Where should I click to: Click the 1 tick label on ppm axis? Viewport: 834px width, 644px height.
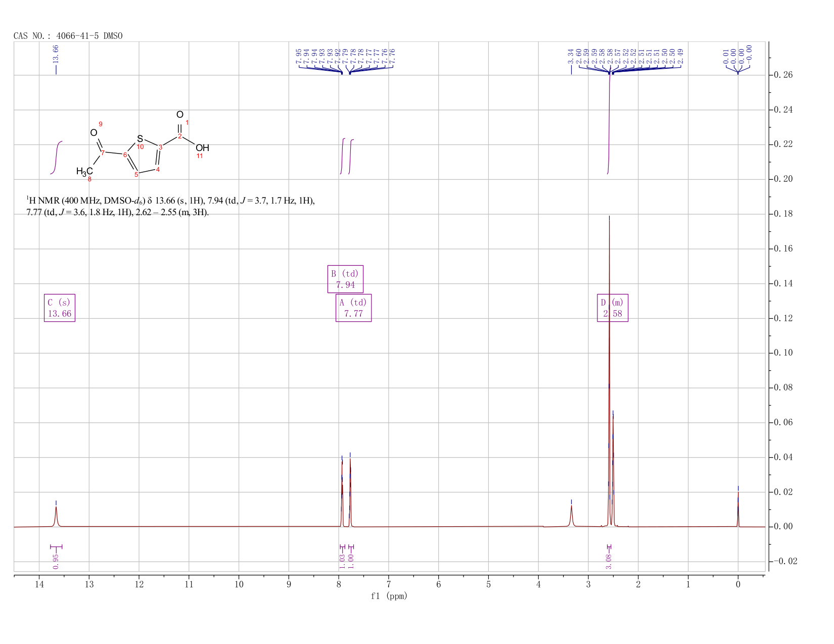pyautogui.click(x=688, y=585)
